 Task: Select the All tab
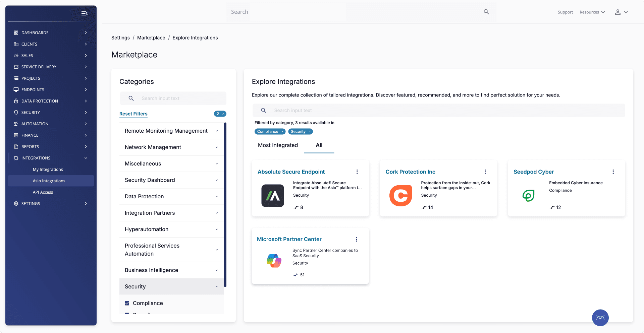click(x=319, y=145)
